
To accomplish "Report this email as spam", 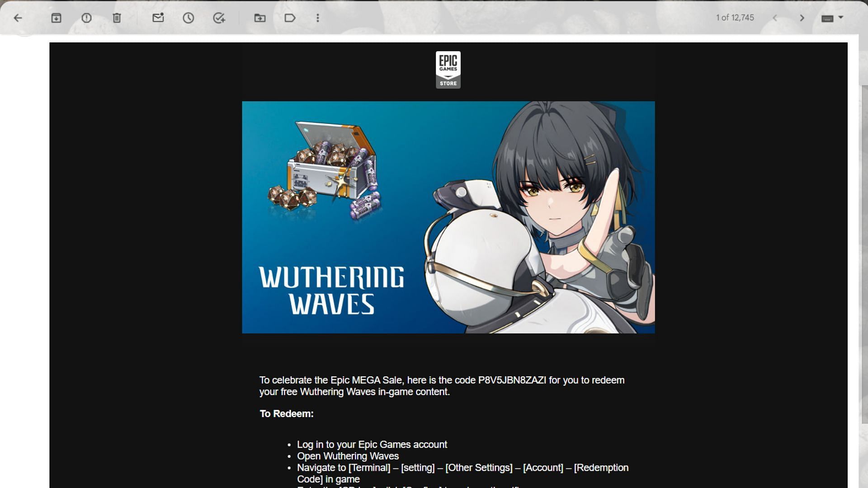I will pyautogui.click(x=86, y=18).
